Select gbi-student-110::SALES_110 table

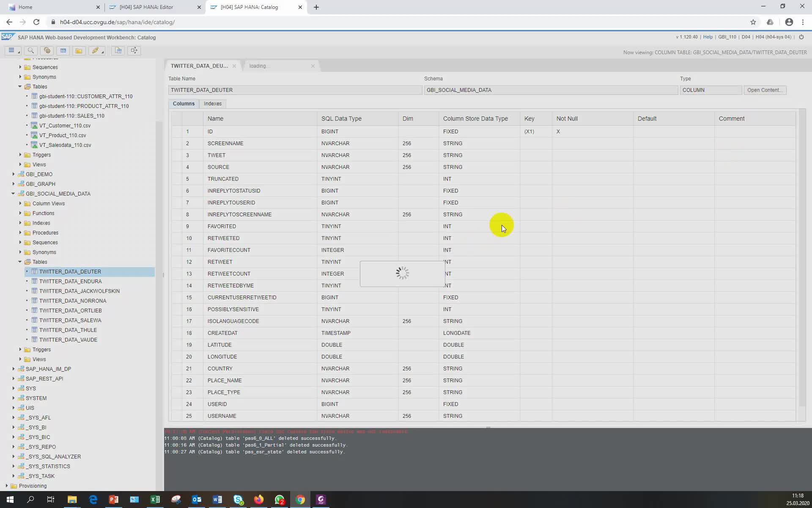tap(72, 116)
